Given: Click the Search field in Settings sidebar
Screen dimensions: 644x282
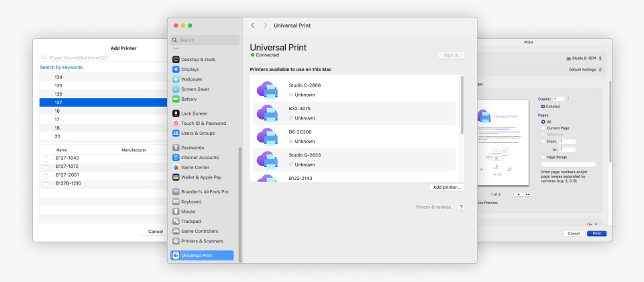Looking at the screenshot, I should (205, 40).
